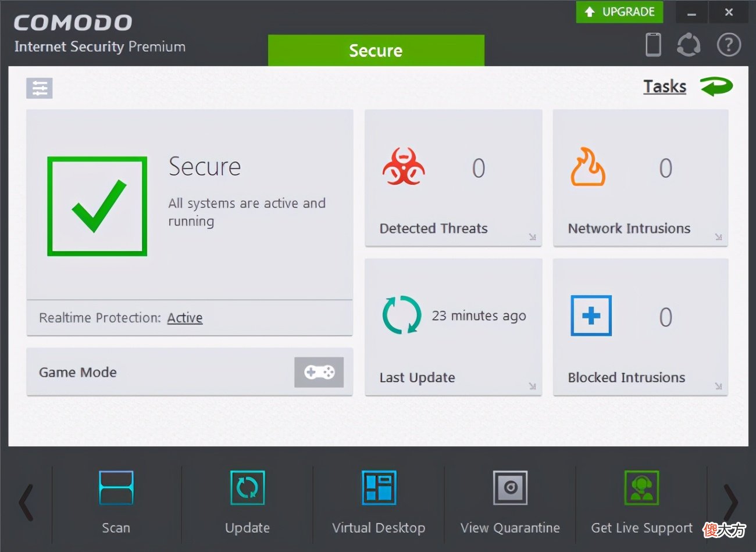Click the Blocked Intrusions count zero
Image resolution: width=756 pixels, height=552 pixels.
coord(666,317)
